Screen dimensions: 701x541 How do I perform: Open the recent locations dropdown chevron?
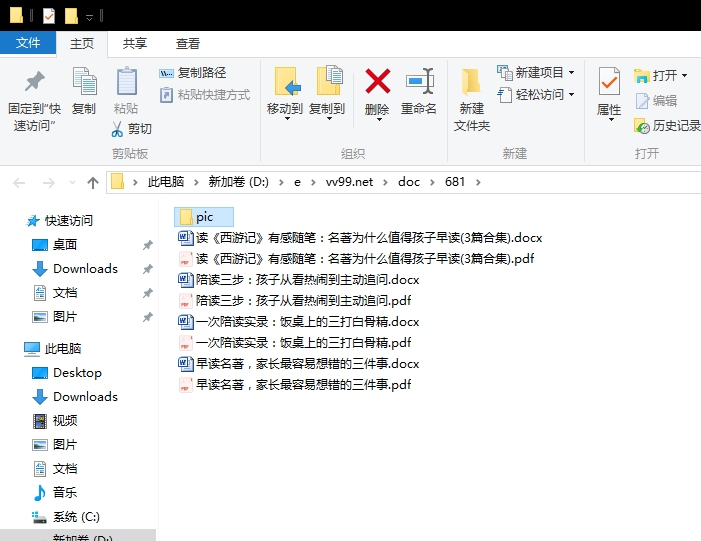(72, 182)
